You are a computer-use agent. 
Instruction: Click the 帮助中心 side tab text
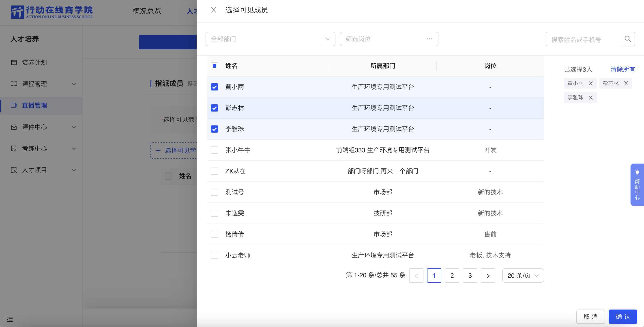637,189
